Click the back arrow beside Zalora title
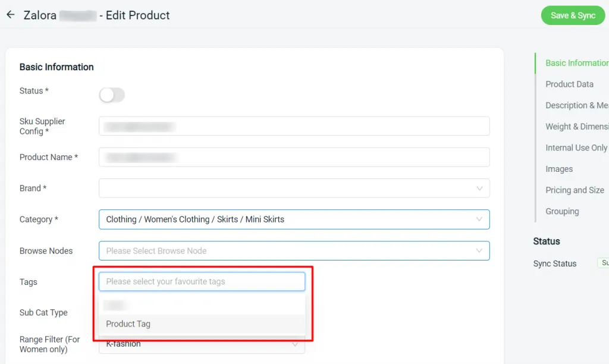This screenshot has height=364, width=609. [10, 15]
